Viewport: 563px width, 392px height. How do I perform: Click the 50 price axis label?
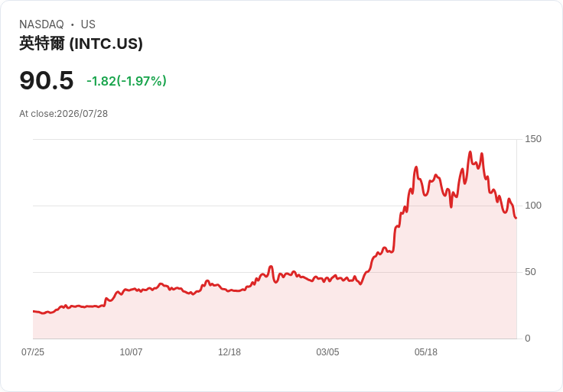click(x=530, y=272)
